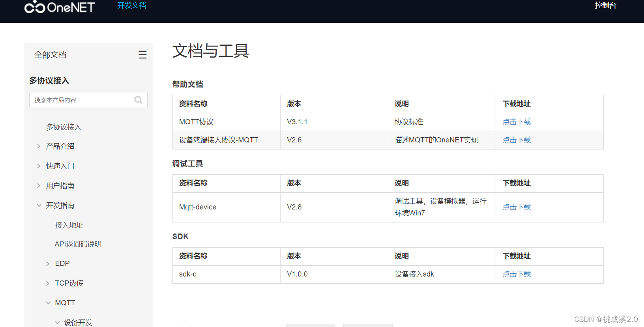Click 点击下载 for MQTT协议
The image size is (644, 327).
[x=517, y=122]
